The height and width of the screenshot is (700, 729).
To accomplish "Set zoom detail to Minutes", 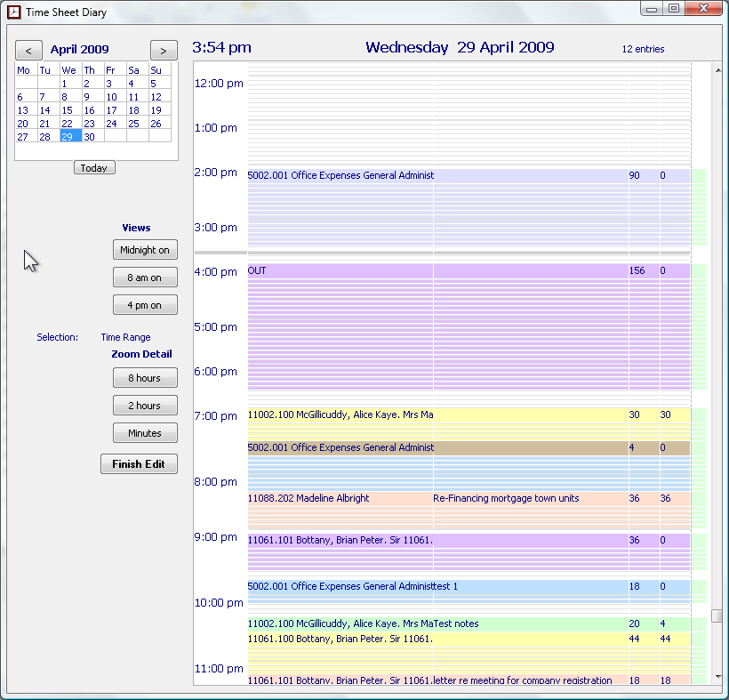I will click(145, 433).
